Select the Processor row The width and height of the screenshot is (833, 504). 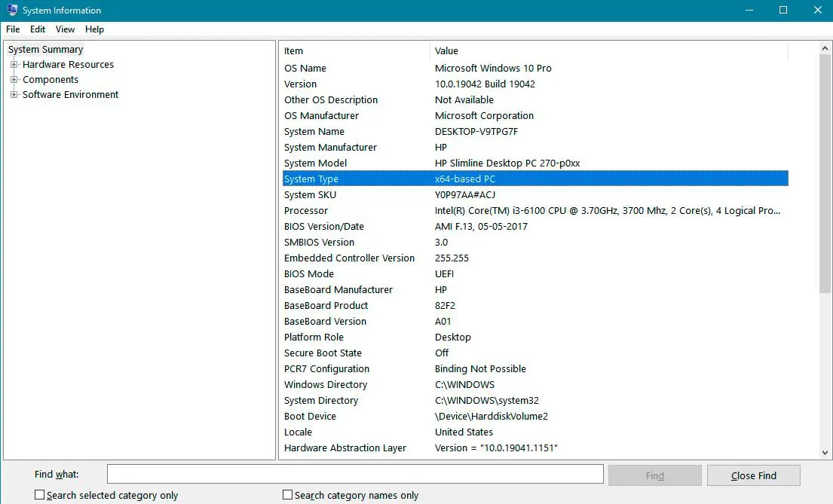(535, 211)
